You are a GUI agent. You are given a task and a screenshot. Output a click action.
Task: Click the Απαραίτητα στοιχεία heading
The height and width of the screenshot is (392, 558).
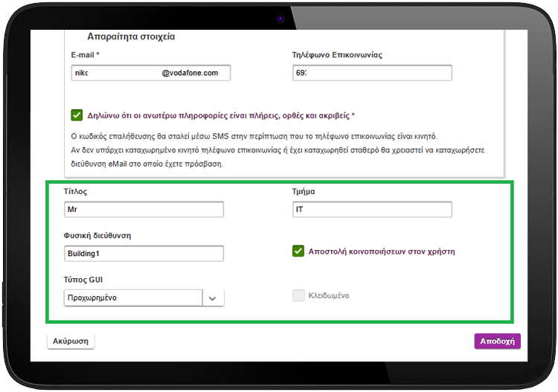[x=131, y=36]
